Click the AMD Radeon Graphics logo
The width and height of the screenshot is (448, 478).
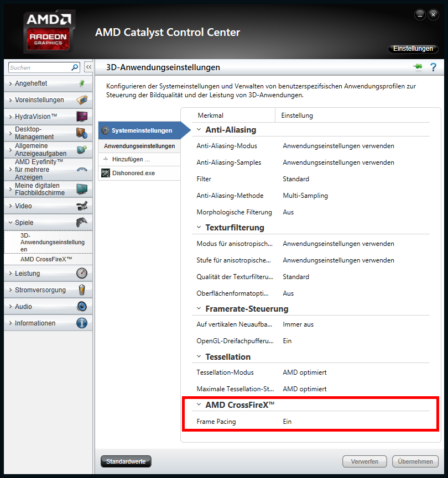coord(49,31)
